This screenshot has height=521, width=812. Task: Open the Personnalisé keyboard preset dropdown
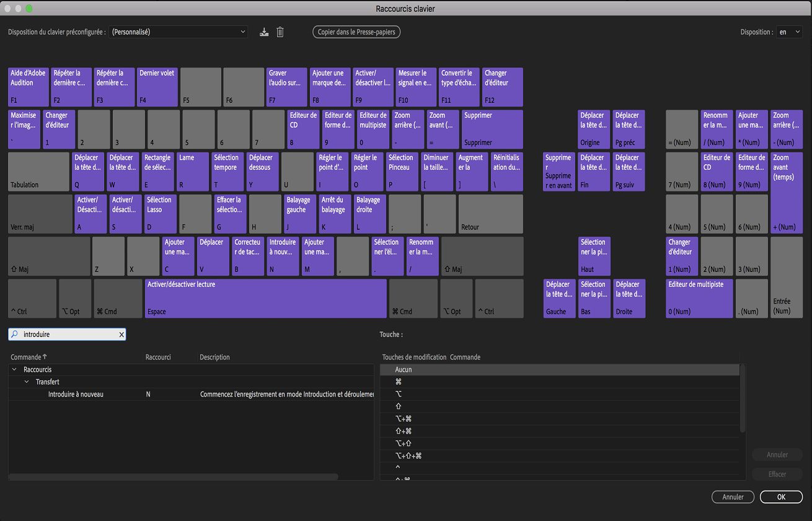pyautogui.click(x=178, y=32)
